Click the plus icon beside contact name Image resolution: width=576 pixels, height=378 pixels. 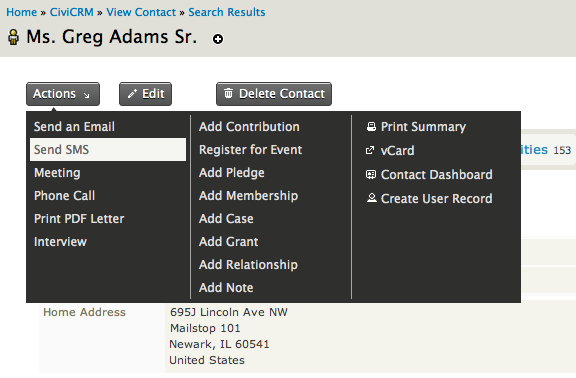tap(218, 39)
